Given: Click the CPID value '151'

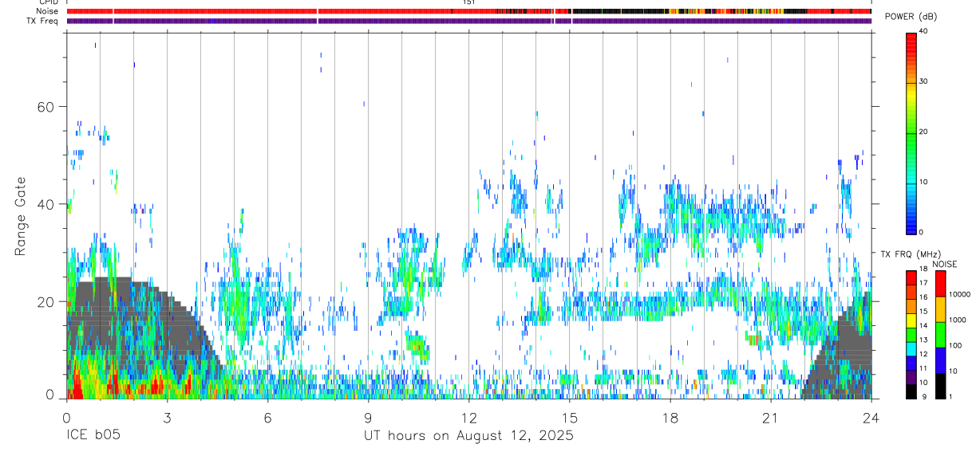Looking at the screenshot, I should (468, 3).
